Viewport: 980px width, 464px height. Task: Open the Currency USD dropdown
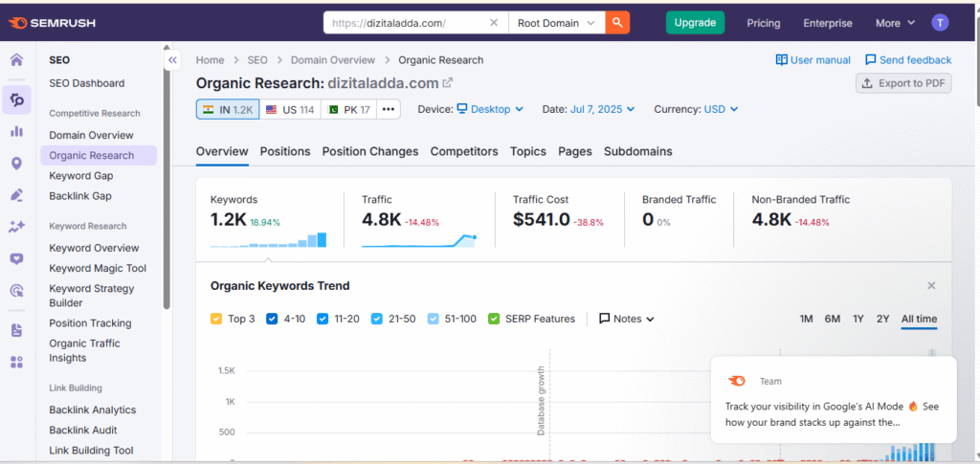(721, 109)
